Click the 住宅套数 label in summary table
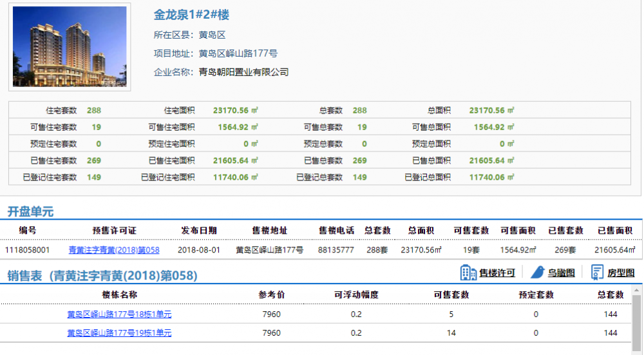This screenshot has height=355, width=644. click(x=61, y=111)
